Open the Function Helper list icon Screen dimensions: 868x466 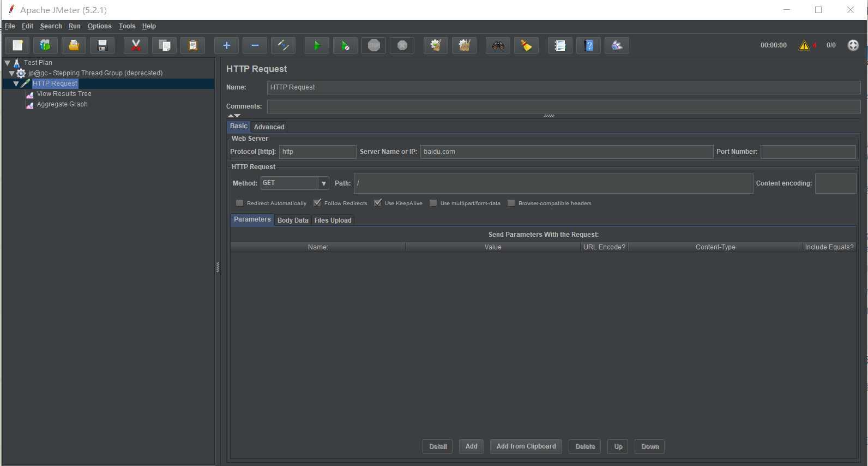click(x=560, y=45)
